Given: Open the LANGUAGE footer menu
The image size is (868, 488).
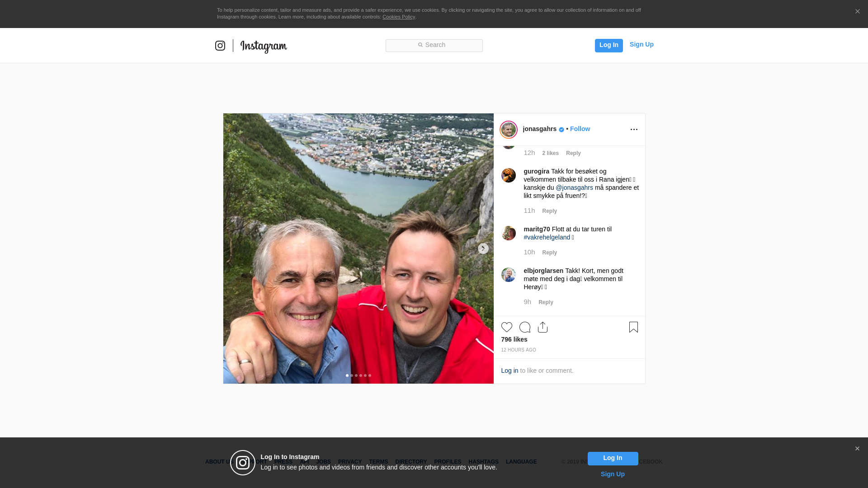Looking at the screenshot, I should click(x=521, y=462).
